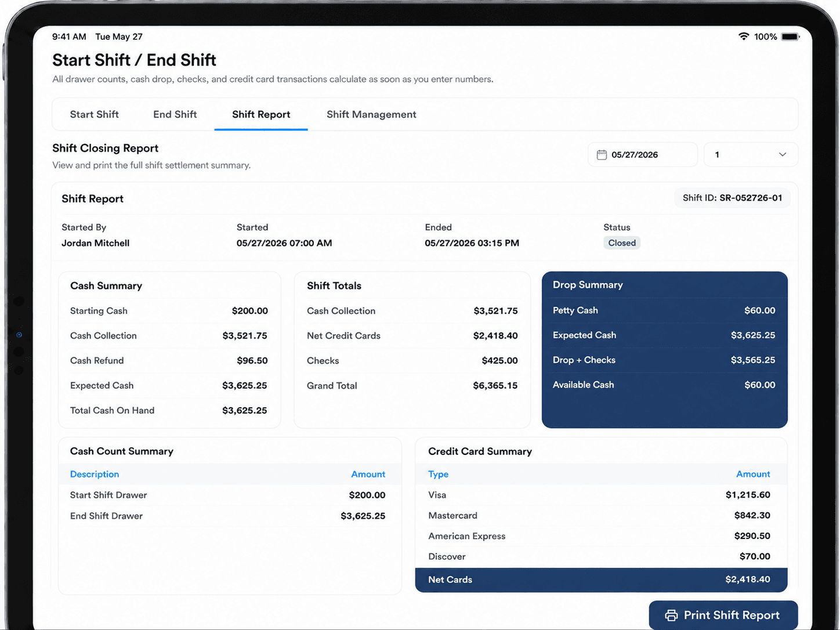This screenshot has width=840, height=630.
Task: Click the calendar icon in date field
Action: tap(602, 155)
